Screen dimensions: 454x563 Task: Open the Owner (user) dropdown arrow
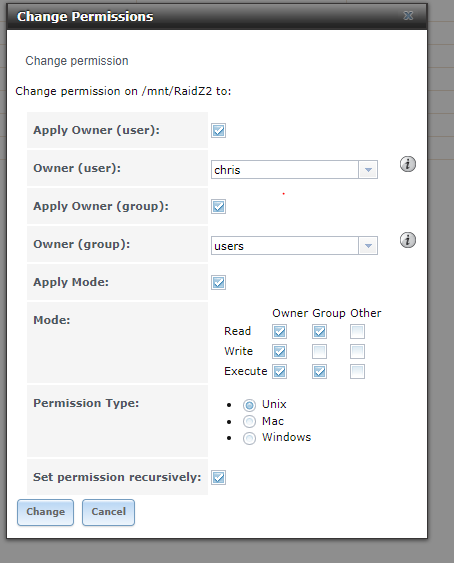pyautogui.click(x=368, y=169)
